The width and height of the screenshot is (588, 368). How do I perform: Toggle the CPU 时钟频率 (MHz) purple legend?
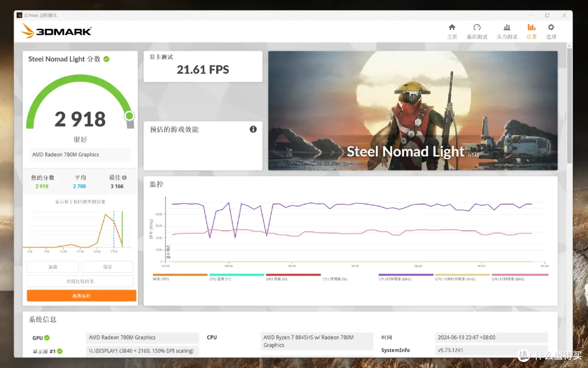point(406,277)
